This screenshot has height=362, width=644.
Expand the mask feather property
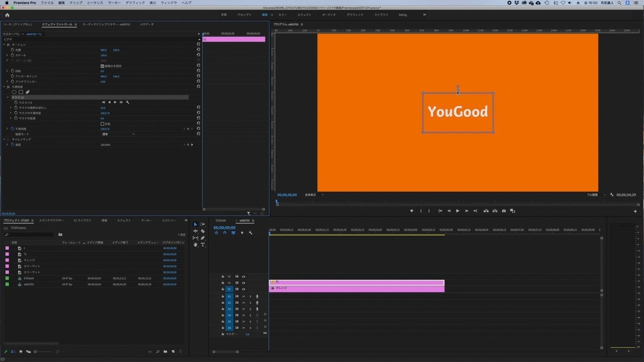pos(11,108)
